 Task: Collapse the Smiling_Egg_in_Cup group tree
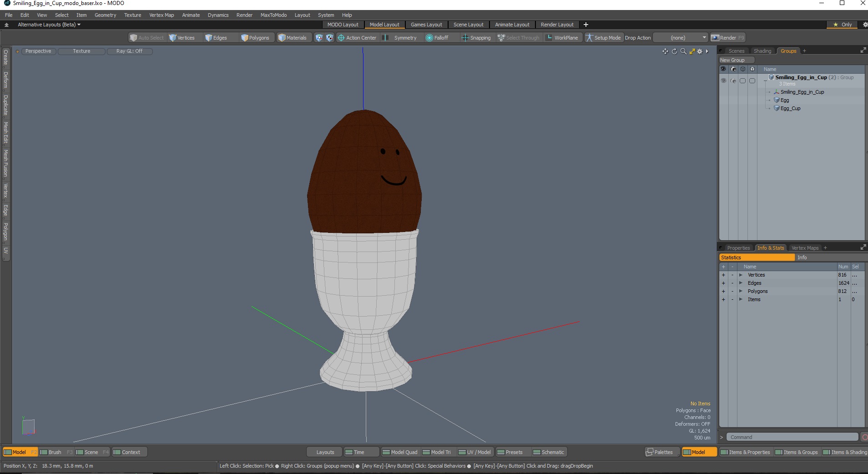pos(765,80)
